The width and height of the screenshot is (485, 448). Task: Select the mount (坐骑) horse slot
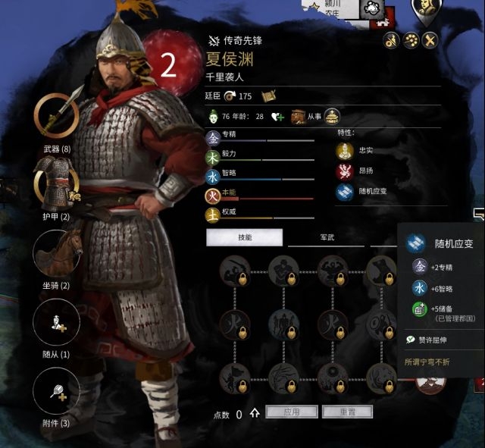[x=56, y=254]
